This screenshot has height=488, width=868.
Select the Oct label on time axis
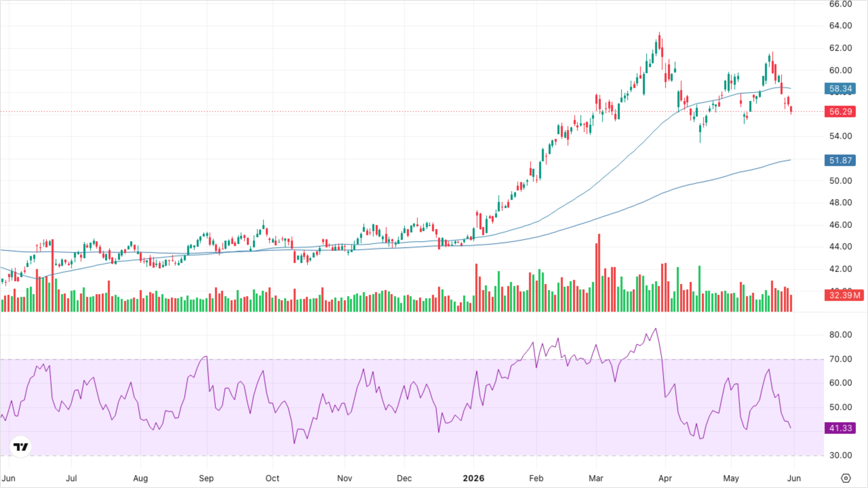click(272, 478)
